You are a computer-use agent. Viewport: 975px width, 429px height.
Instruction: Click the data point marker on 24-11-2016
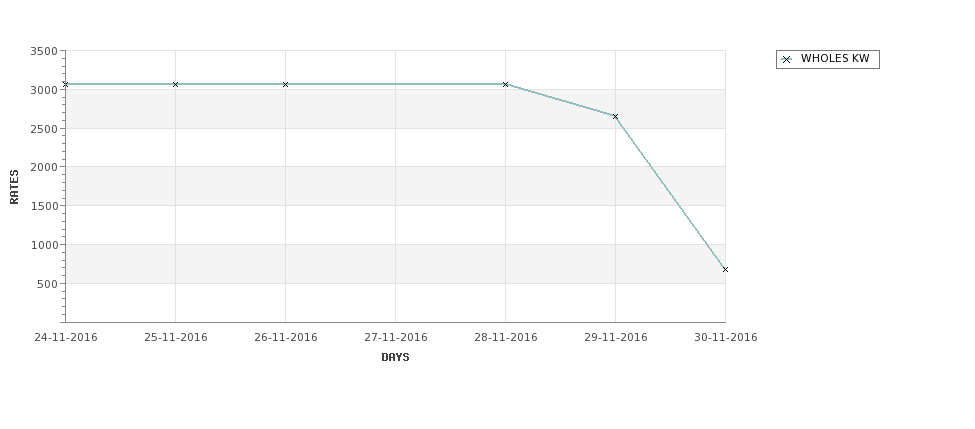pos(65,84)
